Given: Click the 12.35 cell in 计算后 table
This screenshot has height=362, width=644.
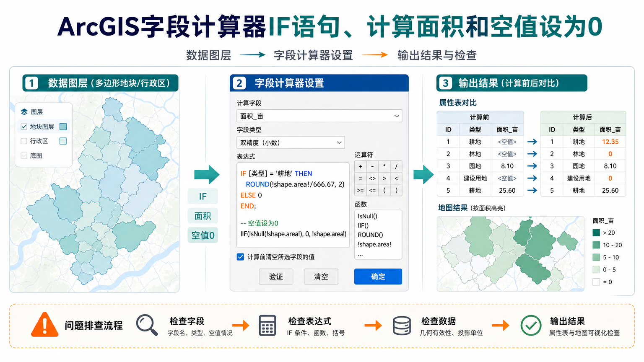Looking at the screenshot, I should tap(610, 142).
